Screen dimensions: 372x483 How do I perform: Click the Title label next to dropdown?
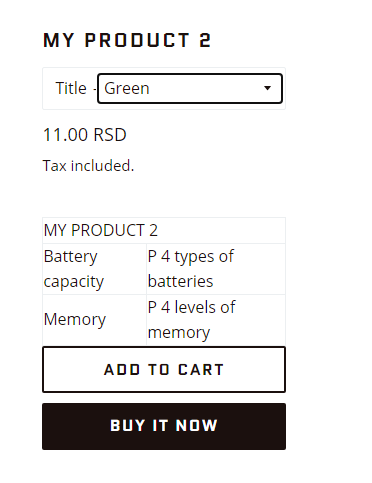71,88
